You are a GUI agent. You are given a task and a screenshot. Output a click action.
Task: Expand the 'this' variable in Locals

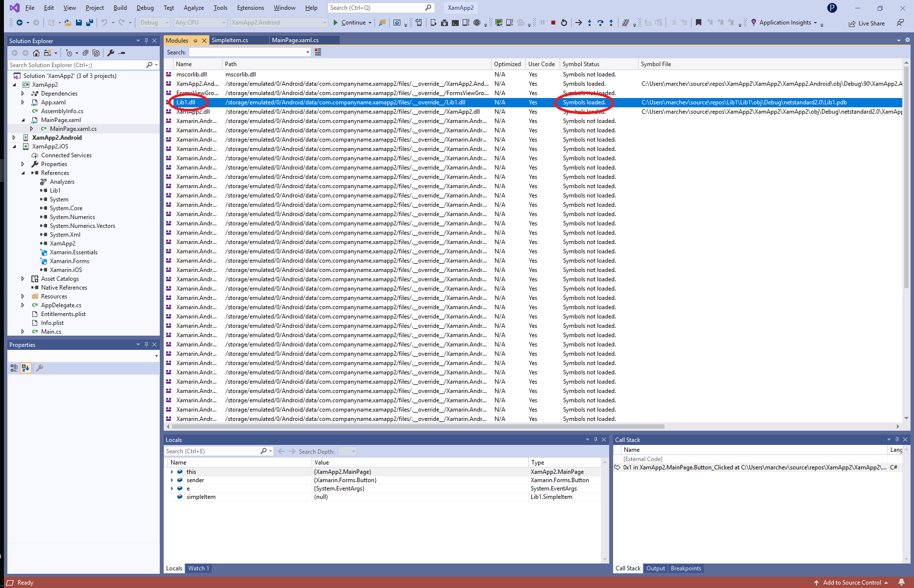172,472
